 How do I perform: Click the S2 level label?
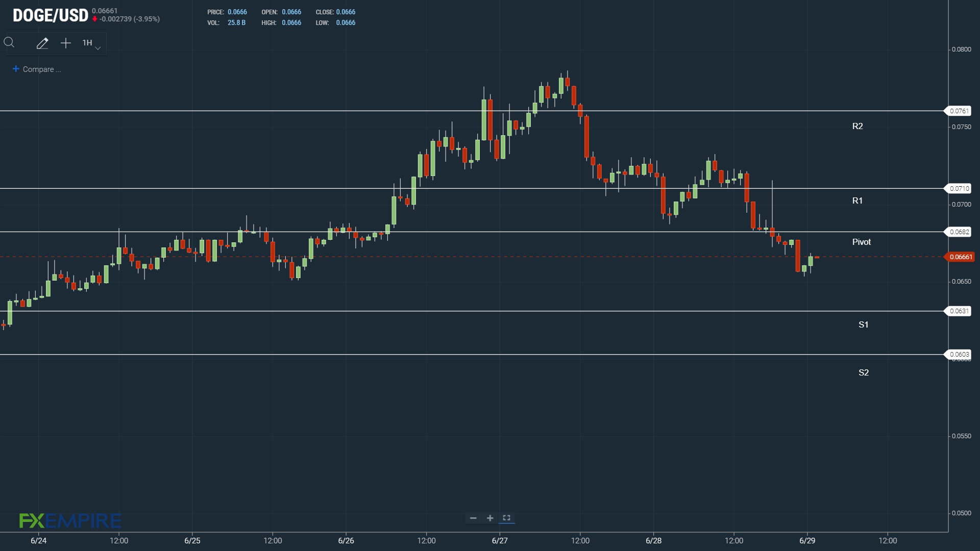click(x=864, y=372)
